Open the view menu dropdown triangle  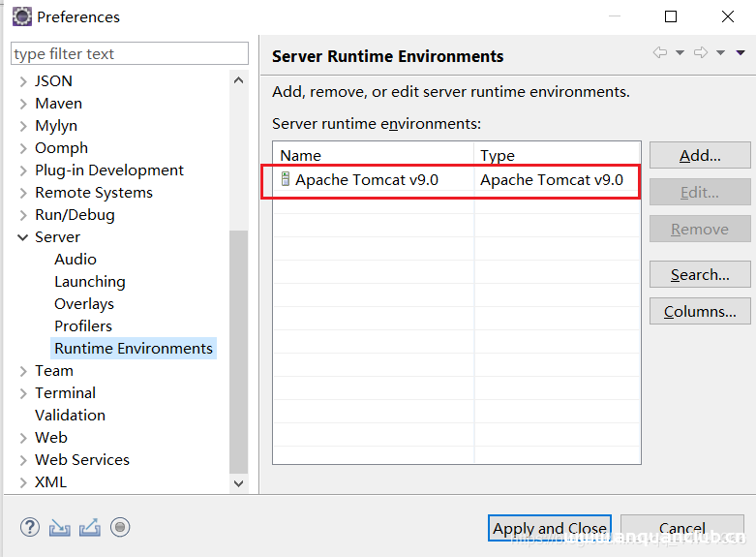(741, 53)
